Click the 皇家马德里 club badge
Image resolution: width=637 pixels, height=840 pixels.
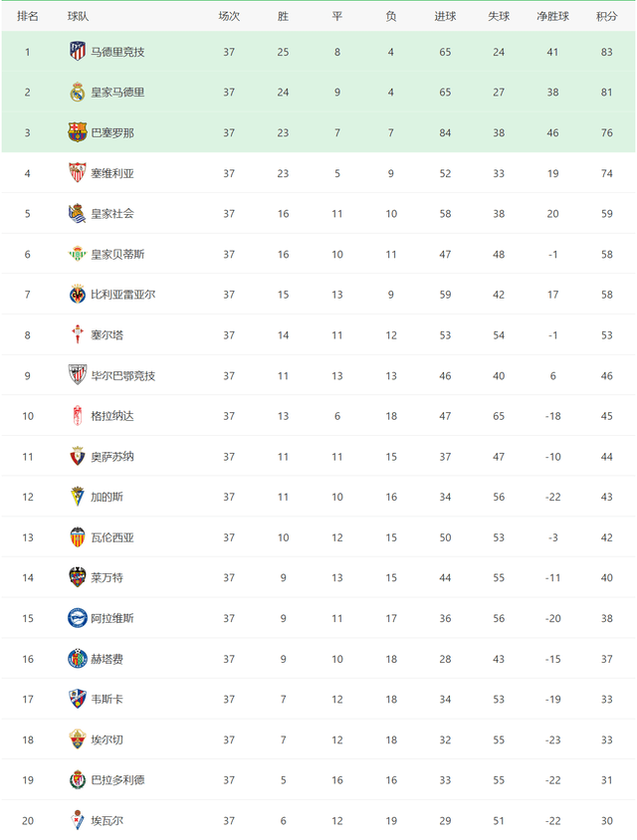click(78, 93)
